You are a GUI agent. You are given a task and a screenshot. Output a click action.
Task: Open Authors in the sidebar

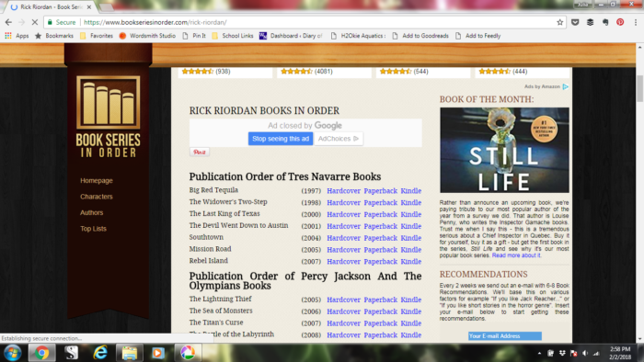pyautogui.click(x=92, y=212)
